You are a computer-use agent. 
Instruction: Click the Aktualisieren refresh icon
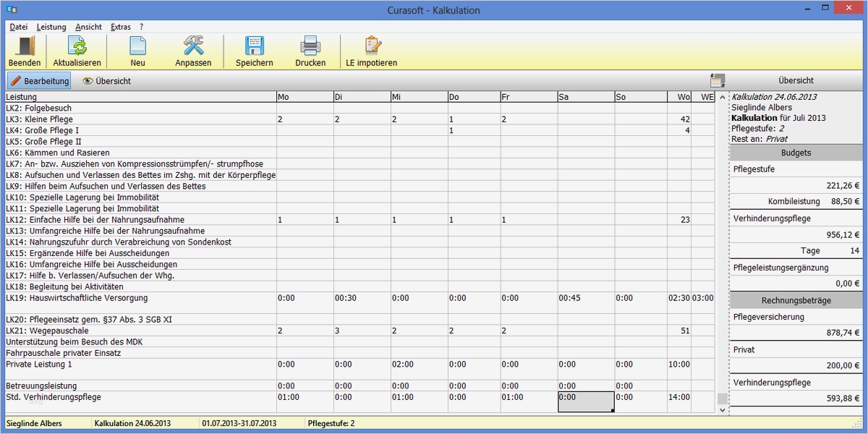click(x=77, y=46)
